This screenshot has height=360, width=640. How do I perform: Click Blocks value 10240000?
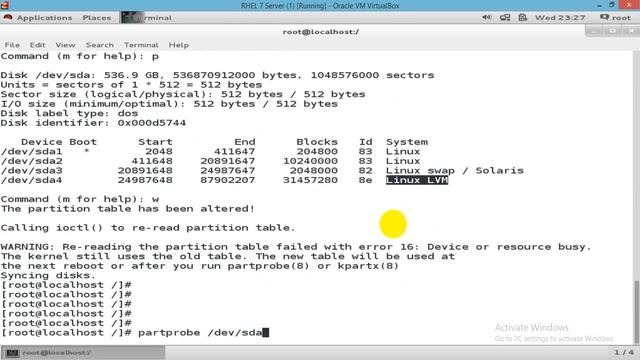[x=310, y=161]
